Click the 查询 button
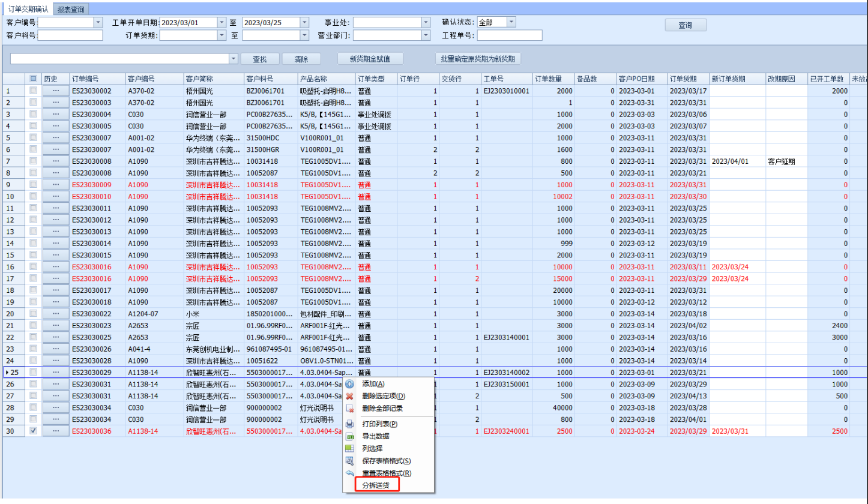The width and height of the screenshot is (868, 504). [x=686, y=25]
